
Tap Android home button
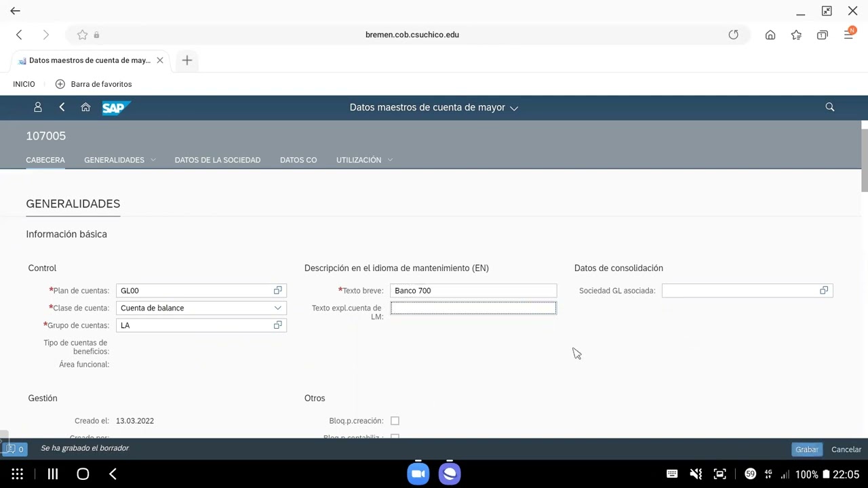pos(83,474)
